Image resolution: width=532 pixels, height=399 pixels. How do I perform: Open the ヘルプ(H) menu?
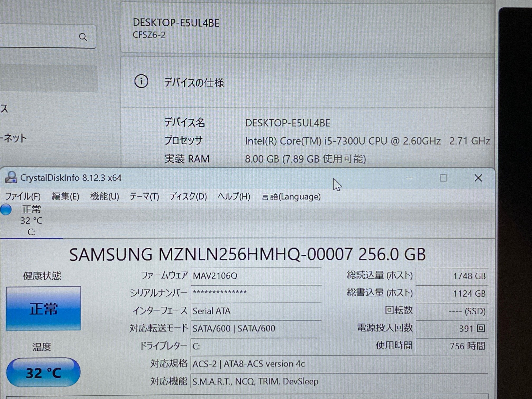(234, 197)
